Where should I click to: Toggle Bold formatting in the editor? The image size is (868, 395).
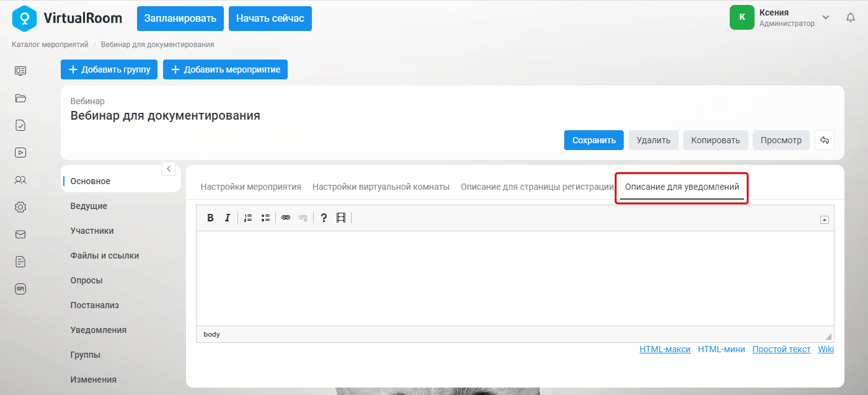click(x=210, y=218)
